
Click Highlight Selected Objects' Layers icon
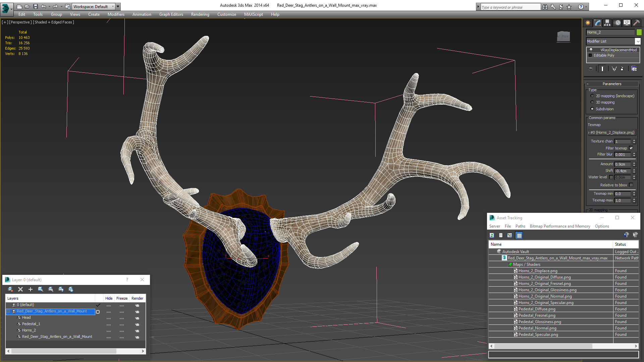tap(51, 289)
